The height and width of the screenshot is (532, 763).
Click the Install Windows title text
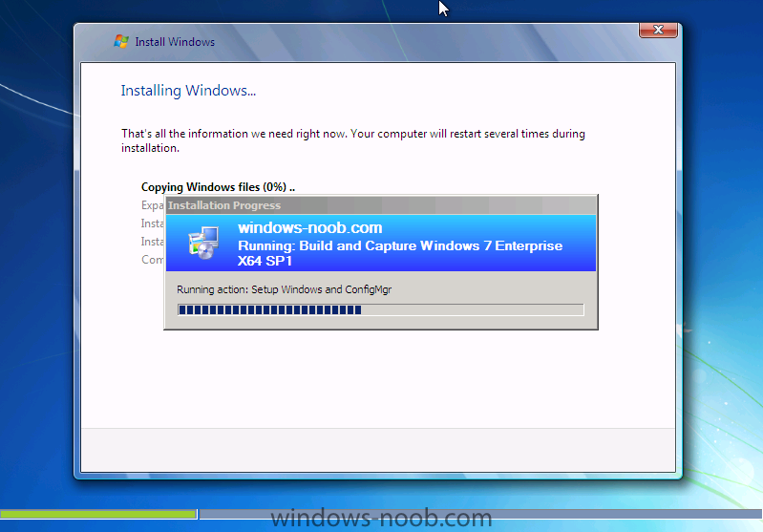(x=175, y=42)
